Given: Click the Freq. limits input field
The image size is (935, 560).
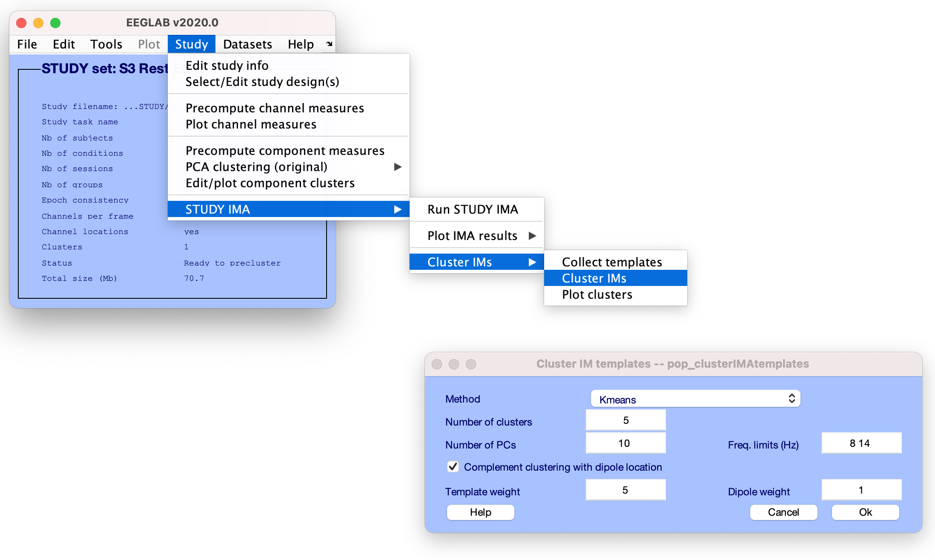Looking at the screenshot, I should pos(861,443).
